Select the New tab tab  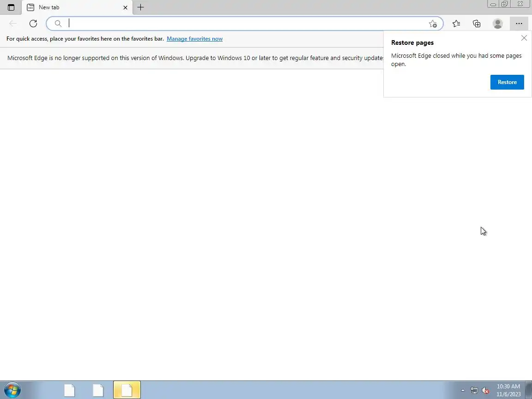tap(77, 7)
